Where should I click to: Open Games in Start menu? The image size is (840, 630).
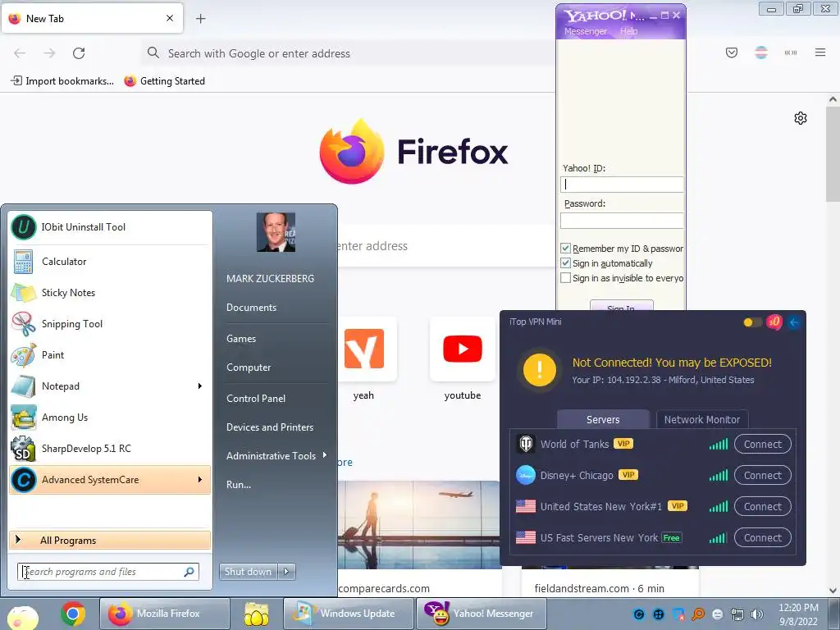point(241,339)
